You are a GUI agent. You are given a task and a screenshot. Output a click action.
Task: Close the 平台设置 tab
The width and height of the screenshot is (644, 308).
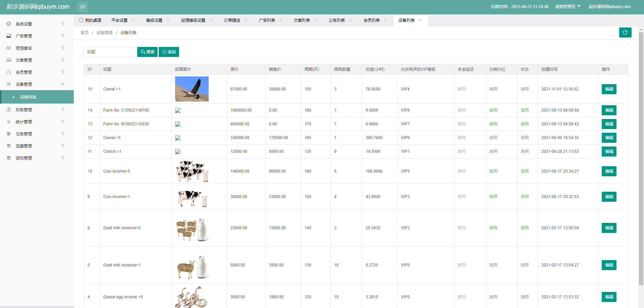tap(133, 20)
